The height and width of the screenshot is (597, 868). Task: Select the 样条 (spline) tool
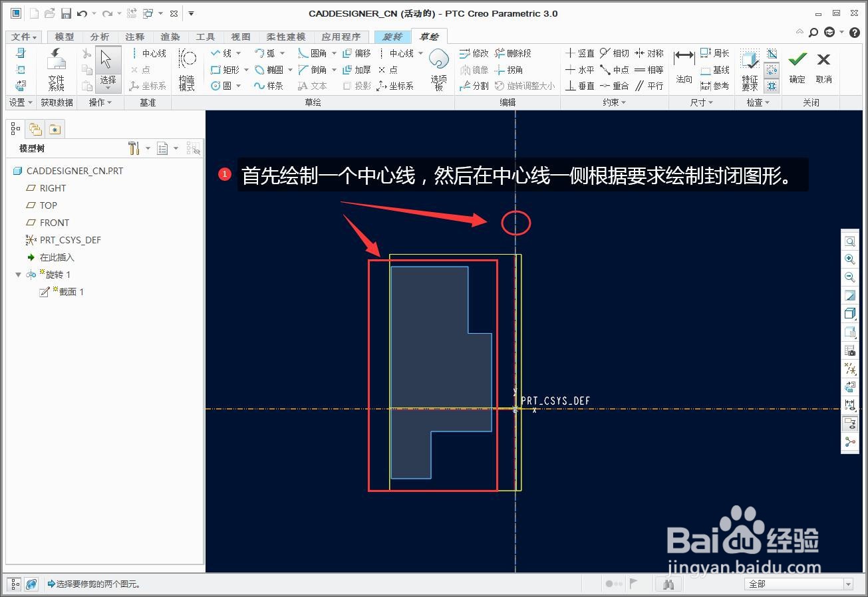tap(269, 86)
